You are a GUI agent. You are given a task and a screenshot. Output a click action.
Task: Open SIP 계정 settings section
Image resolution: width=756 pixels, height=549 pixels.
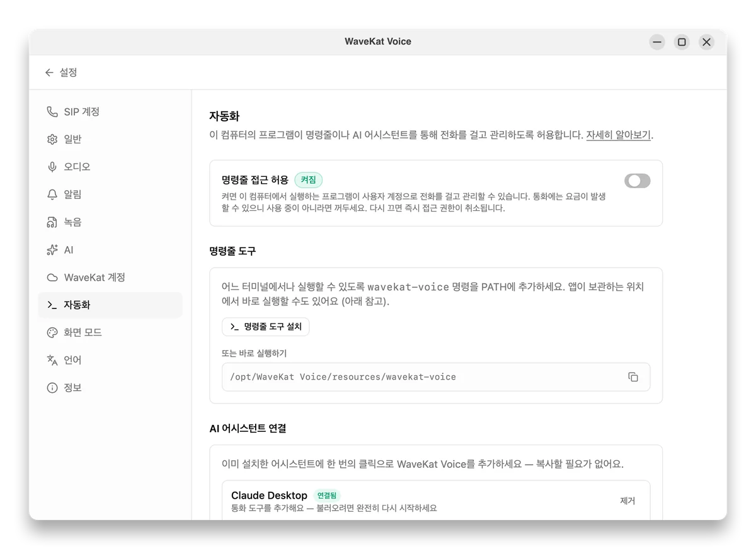coord(110,111)
